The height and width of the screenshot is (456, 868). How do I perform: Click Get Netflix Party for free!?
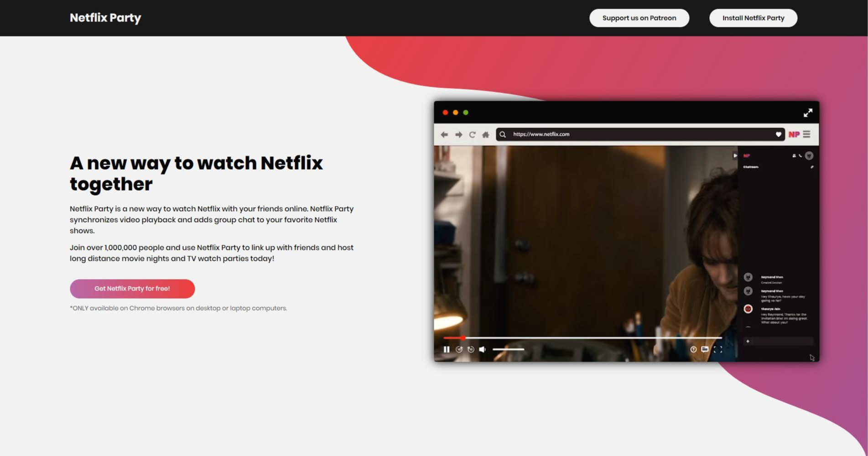click(x=132, y=289)
